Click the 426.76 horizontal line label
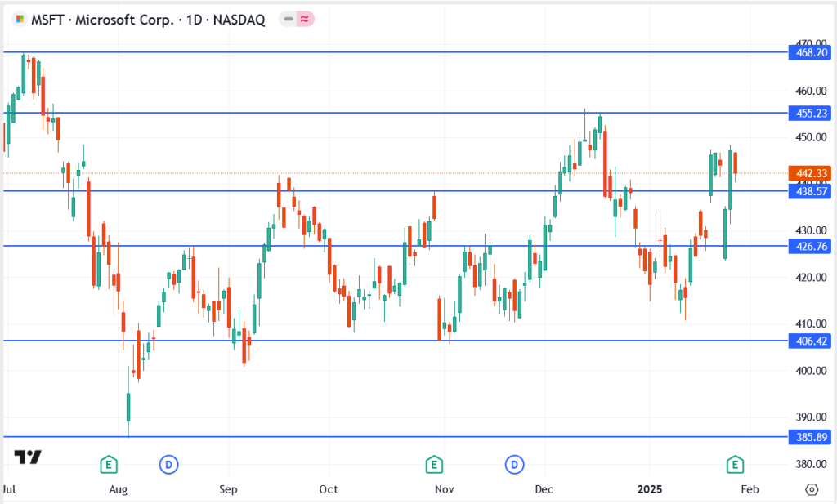This screenshot has width=837, height=504. coord(808,246)
